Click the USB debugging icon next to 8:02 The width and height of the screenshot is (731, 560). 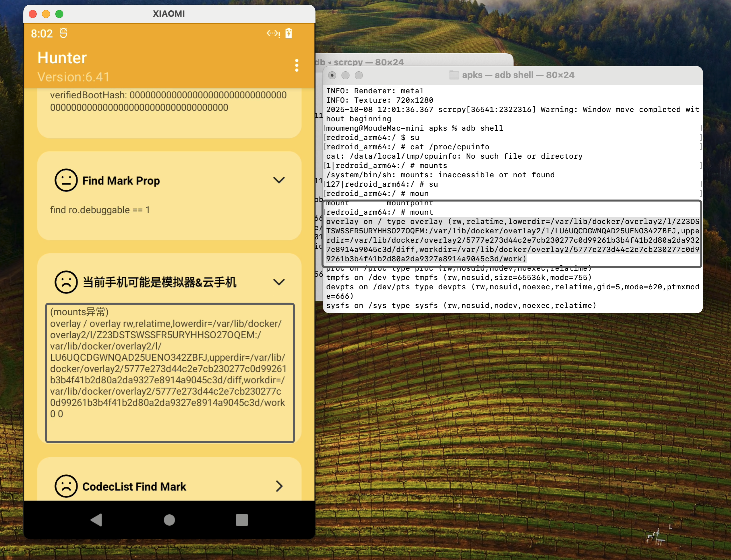(x=63, y=33)
